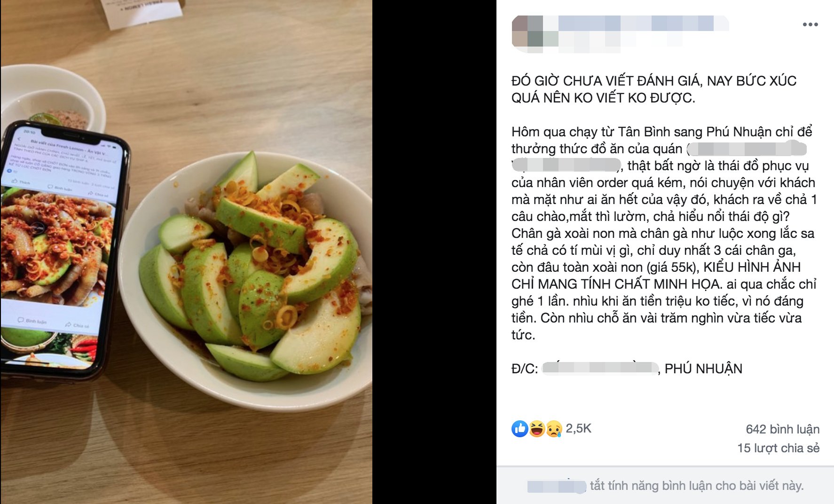Screen dimensions: 834x504
Task: Click the PHÚ NHUẬN address text
Action: tap(703, 369)
